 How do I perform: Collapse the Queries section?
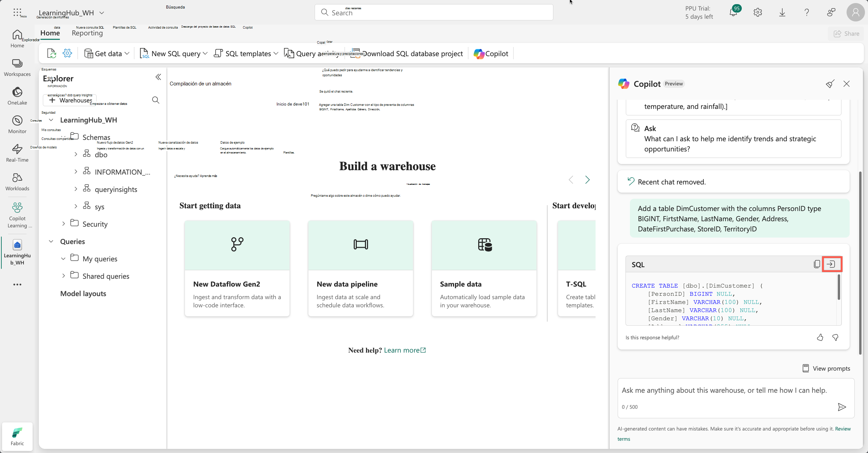pos(51,241)
